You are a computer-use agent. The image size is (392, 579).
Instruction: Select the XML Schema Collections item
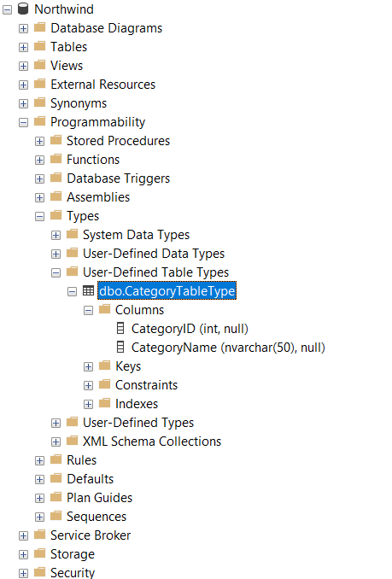point(152,442)
